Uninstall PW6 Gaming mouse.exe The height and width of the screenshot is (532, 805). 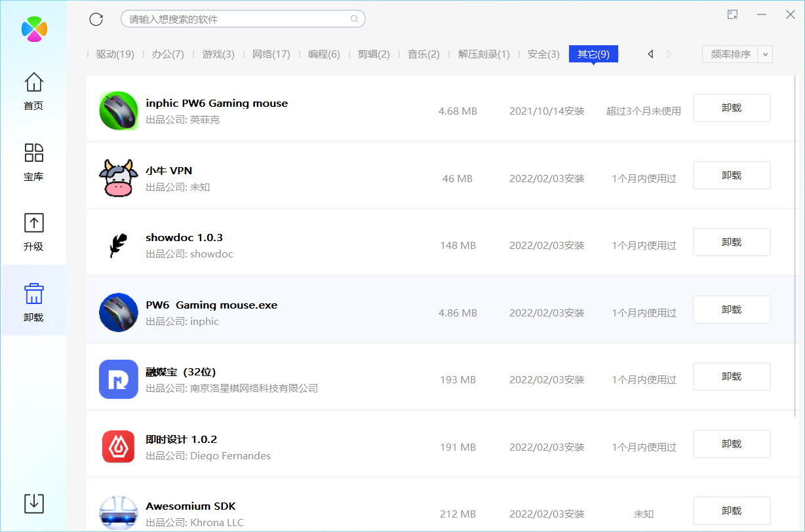point(732,309)
